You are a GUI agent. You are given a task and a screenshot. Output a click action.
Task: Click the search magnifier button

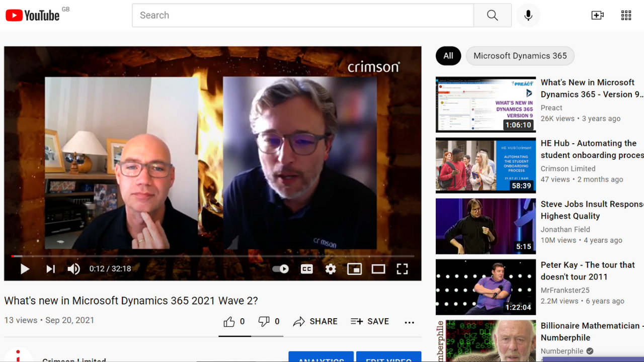coord(492,16)
